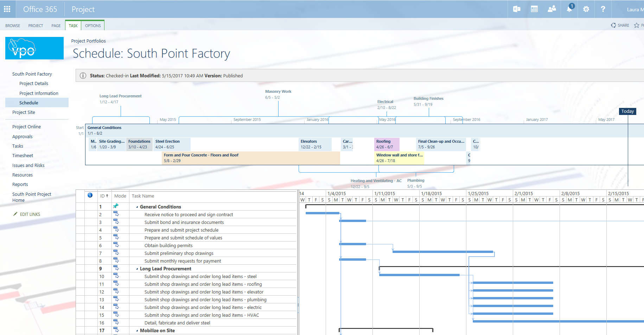The width and height of the screenshot is (644, 335).
Task: Click the Mode column header
Action: 120,196
